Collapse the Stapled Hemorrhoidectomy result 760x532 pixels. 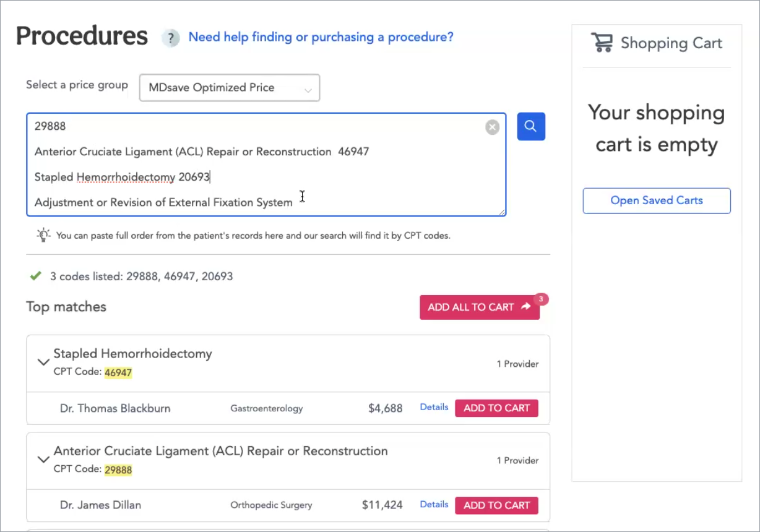point(43,362)
